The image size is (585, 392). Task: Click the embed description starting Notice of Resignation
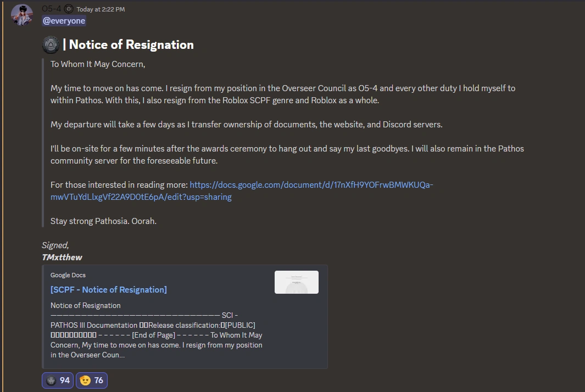(x=157, y=330)
